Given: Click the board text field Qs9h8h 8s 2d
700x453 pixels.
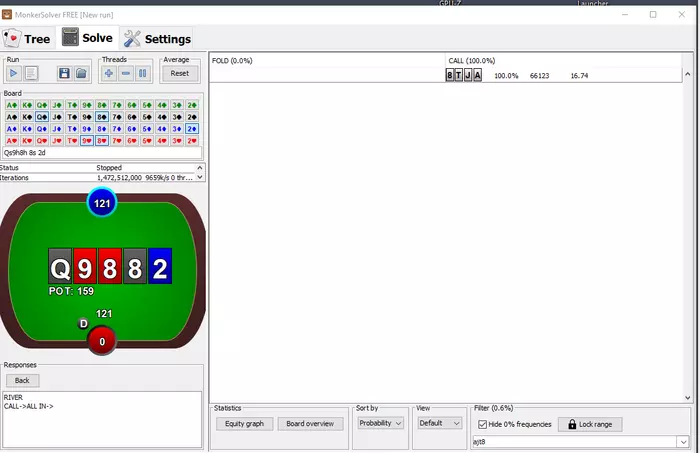Looking at the screenshot, I should pos(102,153).
